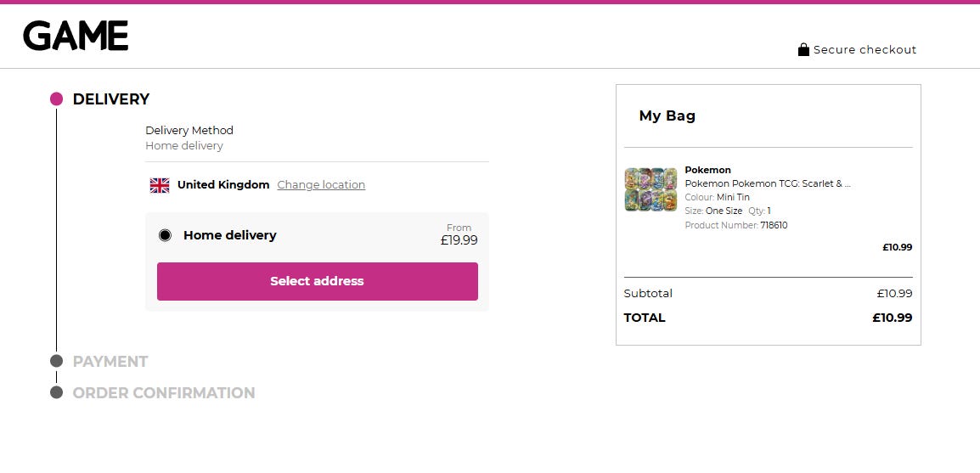Image resolution: width=980 pixels, height=473 pixels.
Task: Click the GAME logo
Action: [76, 36]
